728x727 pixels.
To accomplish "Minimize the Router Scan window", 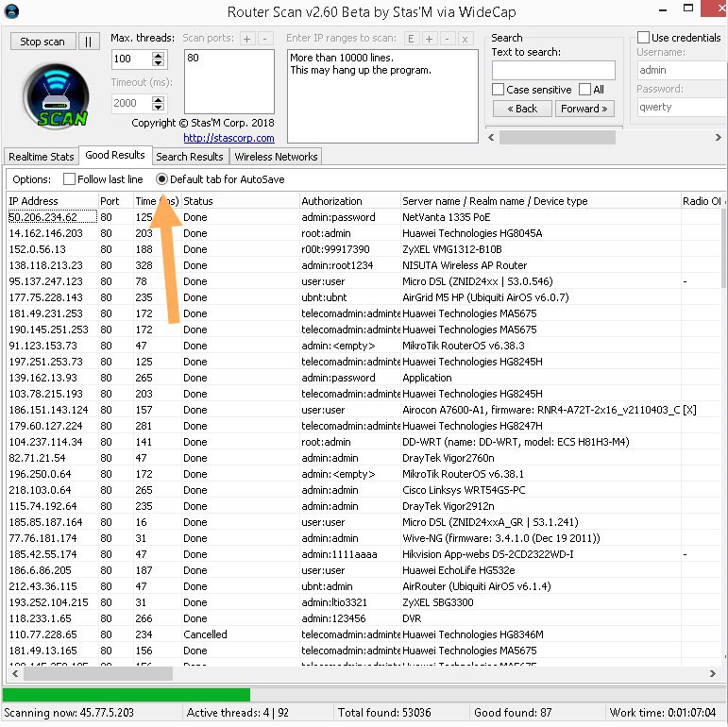I will (x=663, y=9).
